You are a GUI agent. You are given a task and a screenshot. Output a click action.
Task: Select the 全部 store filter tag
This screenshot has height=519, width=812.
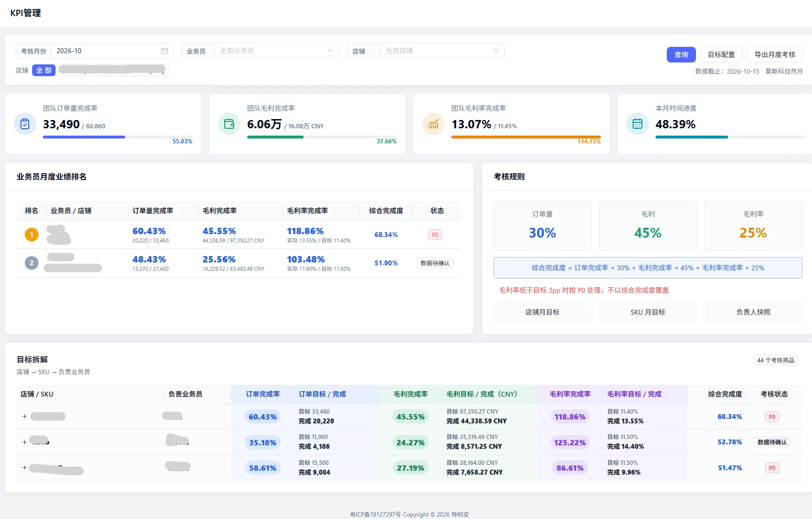pyautogui.click(x=44, y=70)
